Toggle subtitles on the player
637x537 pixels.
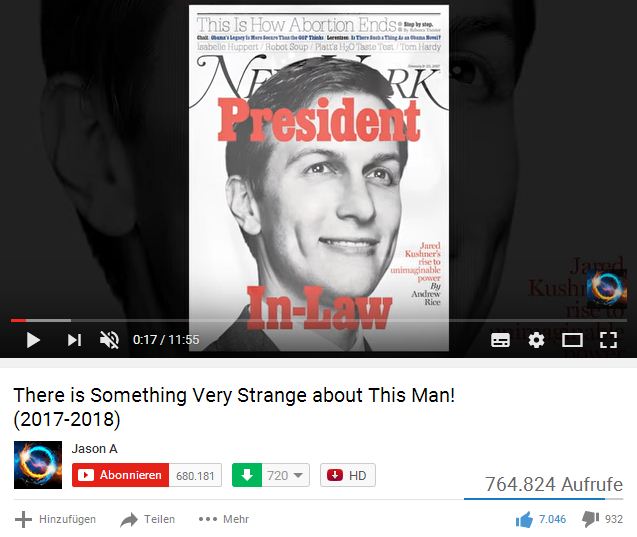tap(500, 340)
